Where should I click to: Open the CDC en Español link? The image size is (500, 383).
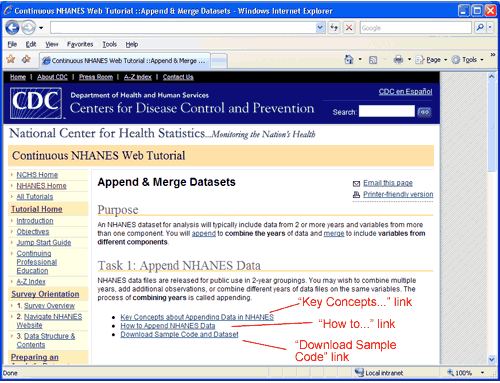click(405, 92)
